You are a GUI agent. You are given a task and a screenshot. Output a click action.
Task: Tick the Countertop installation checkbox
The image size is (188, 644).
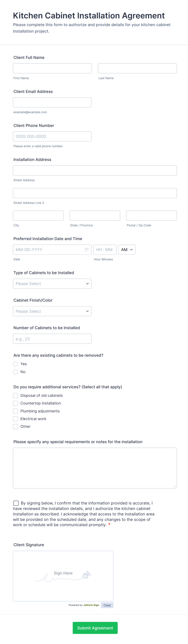pyautogui.click(x=16, y=403)
